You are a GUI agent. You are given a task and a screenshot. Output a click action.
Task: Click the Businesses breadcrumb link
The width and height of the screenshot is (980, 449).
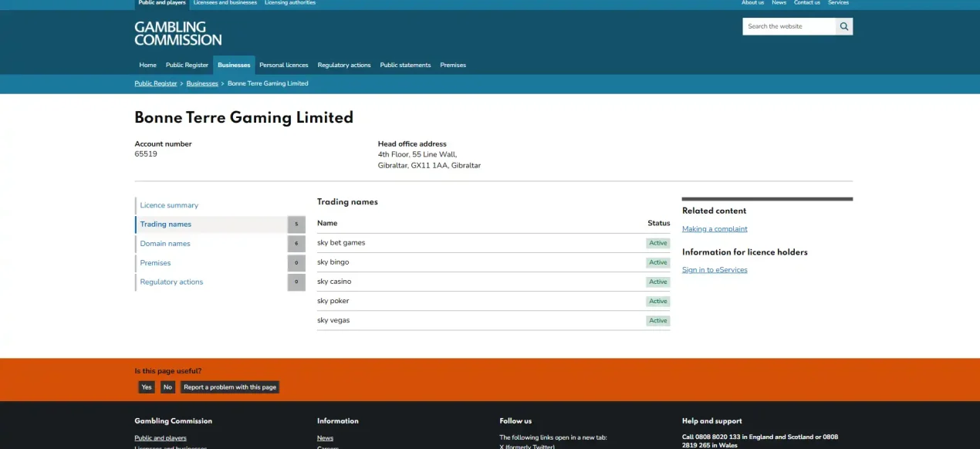click(x=202, y=83)
